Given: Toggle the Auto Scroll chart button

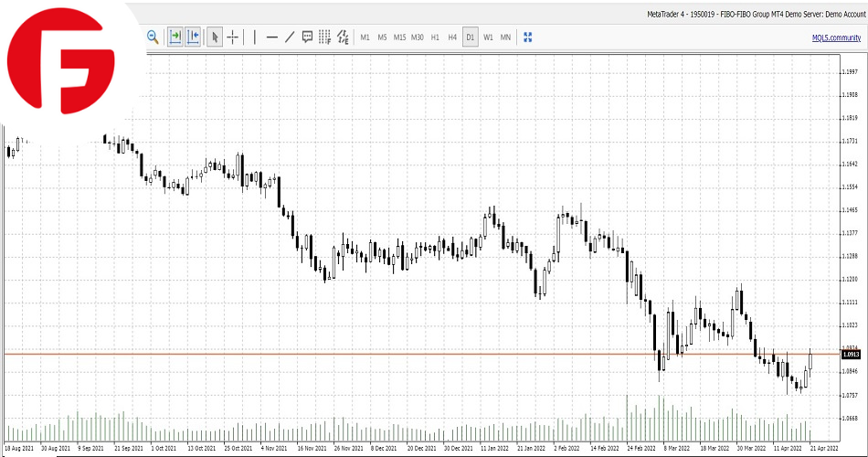Looking at the screenshot, I should (x=175, y=37).
